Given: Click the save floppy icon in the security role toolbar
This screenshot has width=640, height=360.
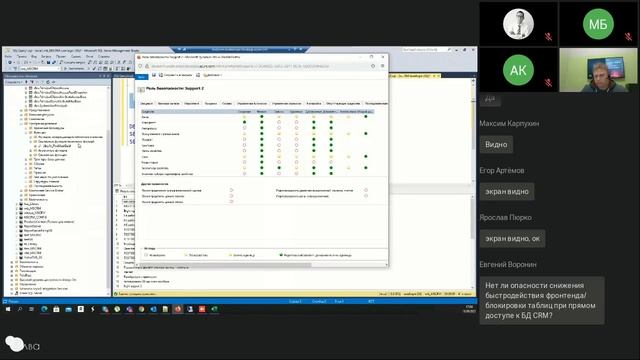Looking at the screenshot, I should point(154,75).
